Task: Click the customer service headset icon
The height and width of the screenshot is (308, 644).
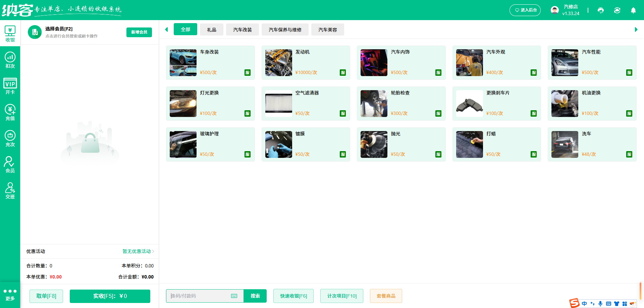Action: [x=600, y=10]
